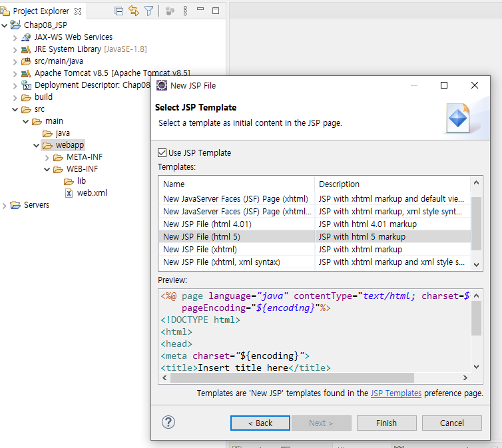502x448 pixels.
Task: Collapse the main folder
Action: click(x=25, y=122)
